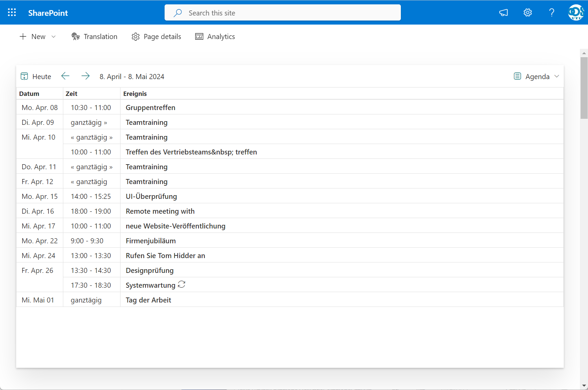Open the Gruppentreffen event
This screenshot has height=390, width=588.
click(150, 108)
